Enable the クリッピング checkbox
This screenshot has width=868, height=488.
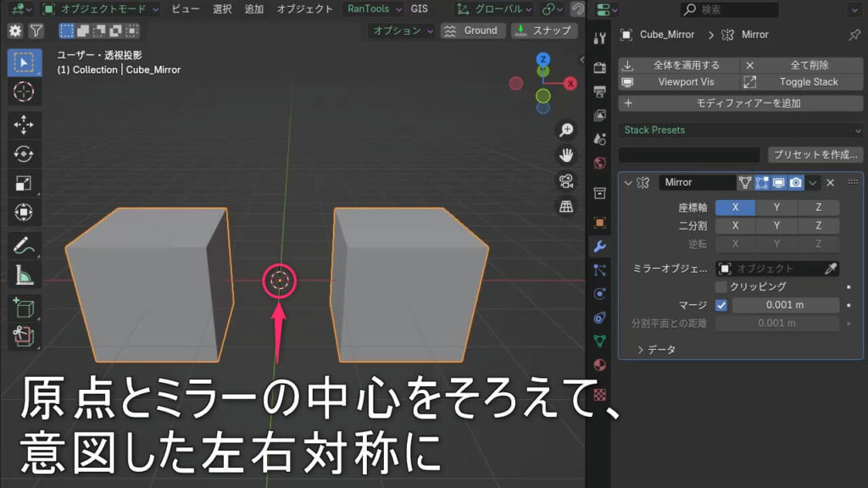click(721, 287)
